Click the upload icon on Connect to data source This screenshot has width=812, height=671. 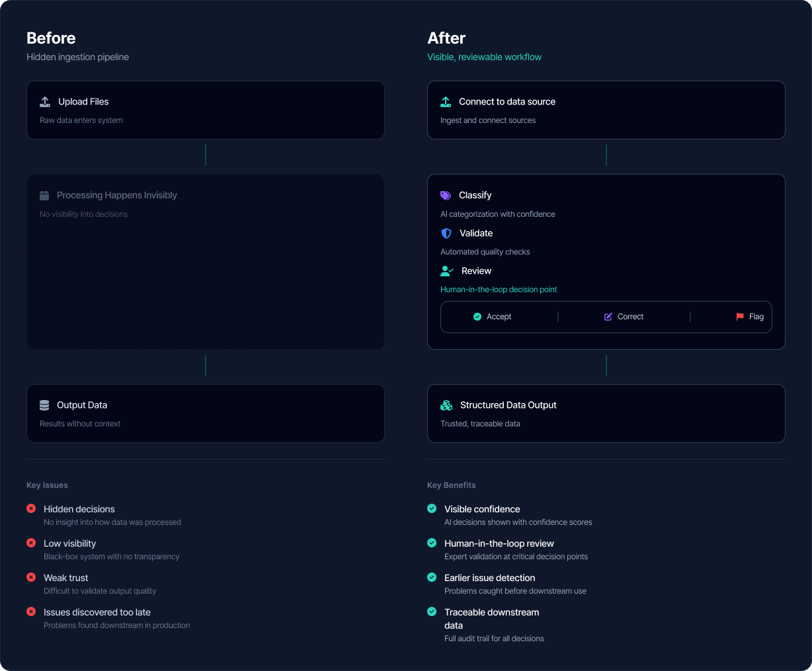click(446, 101)
